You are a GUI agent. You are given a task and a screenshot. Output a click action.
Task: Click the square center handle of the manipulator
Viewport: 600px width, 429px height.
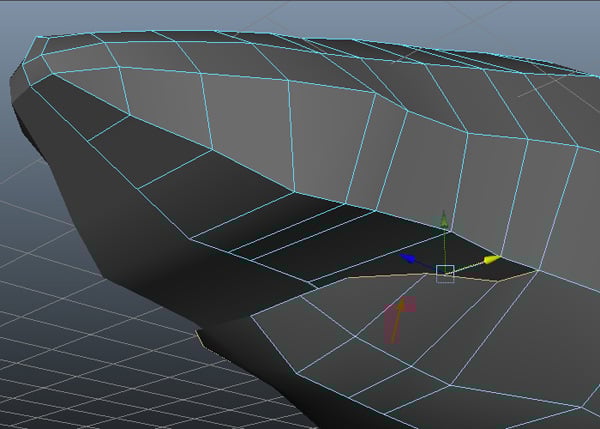pyautogui.click(x=445, y=274)
